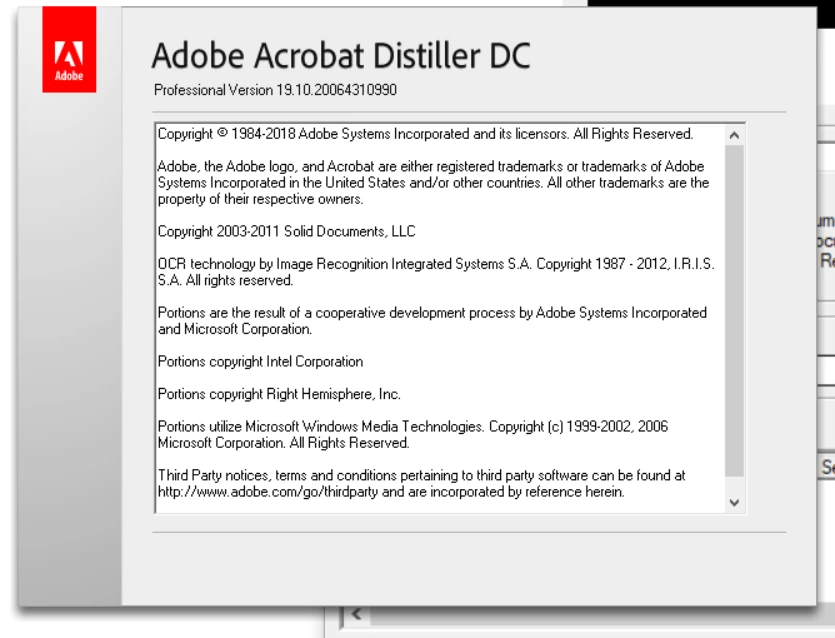Click the Copyright 1984-2018 Adobe Systems line
Viewport: 835px width, 638px height.
tap(425, 134)
